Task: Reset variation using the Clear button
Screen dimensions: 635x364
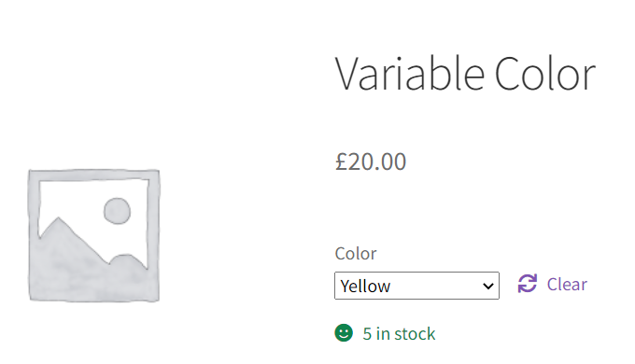Action: coord(553,285)
